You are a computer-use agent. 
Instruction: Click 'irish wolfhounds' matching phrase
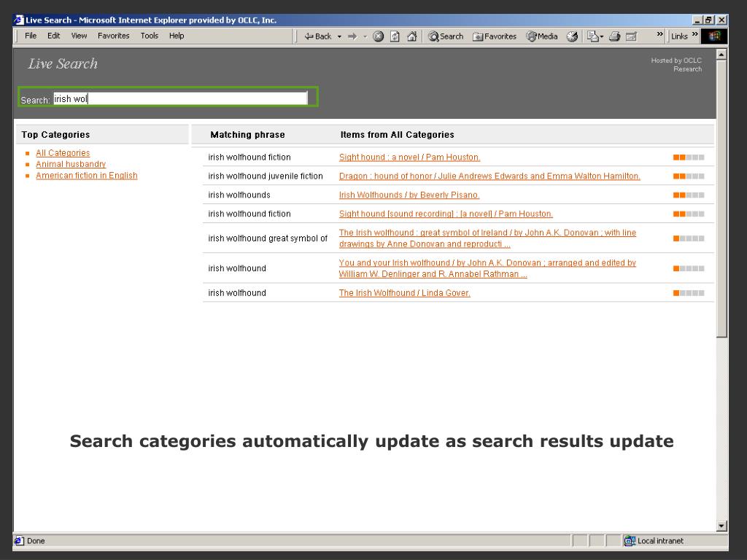tap(239, 195)
